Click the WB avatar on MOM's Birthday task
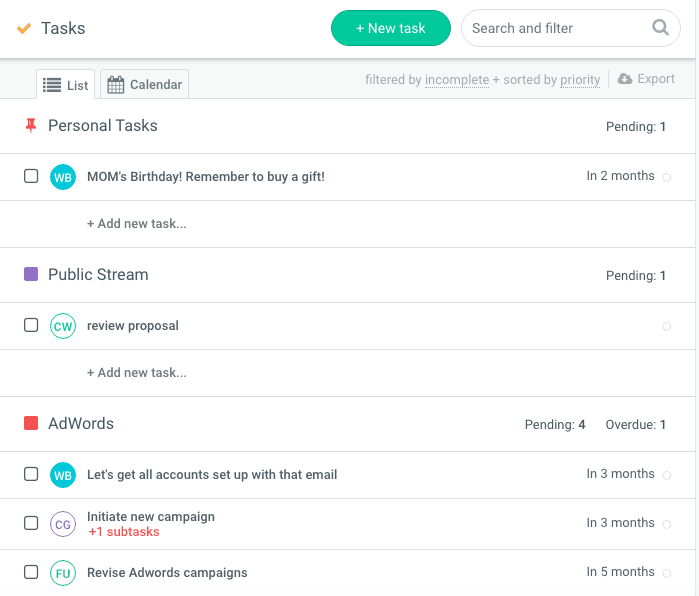This screenshot has height=596, width=699. pos(63,177)
